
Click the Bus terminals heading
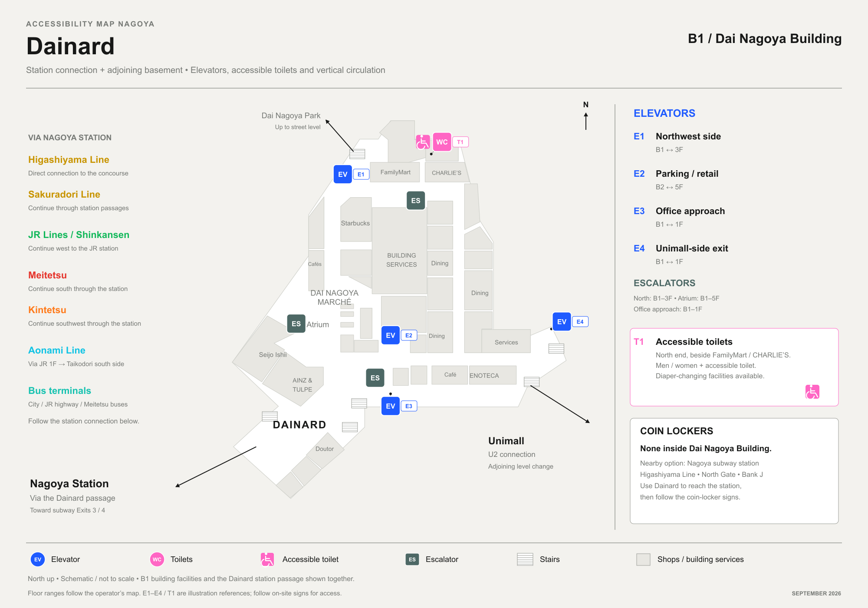(x=59, y=391)
